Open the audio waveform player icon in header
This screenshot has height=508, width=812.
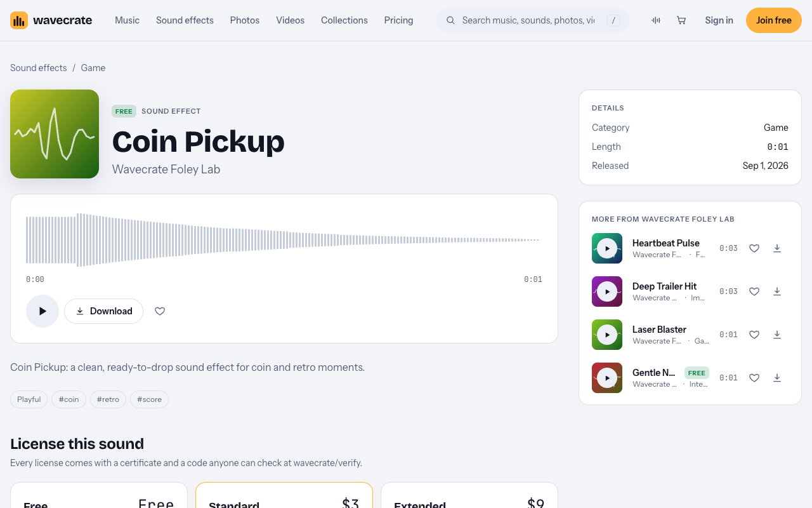[x=656, y=20]
